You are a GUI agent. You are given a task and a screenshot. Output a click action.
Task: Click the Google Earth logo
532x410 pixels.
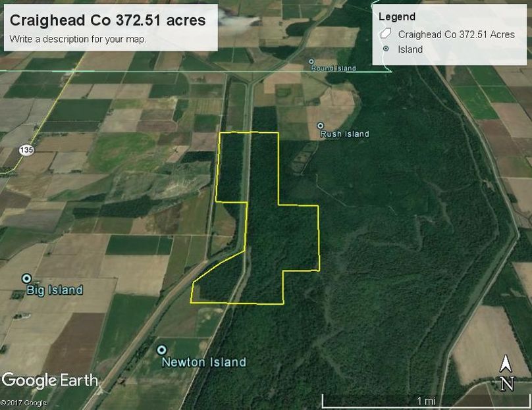pos(50,380)
